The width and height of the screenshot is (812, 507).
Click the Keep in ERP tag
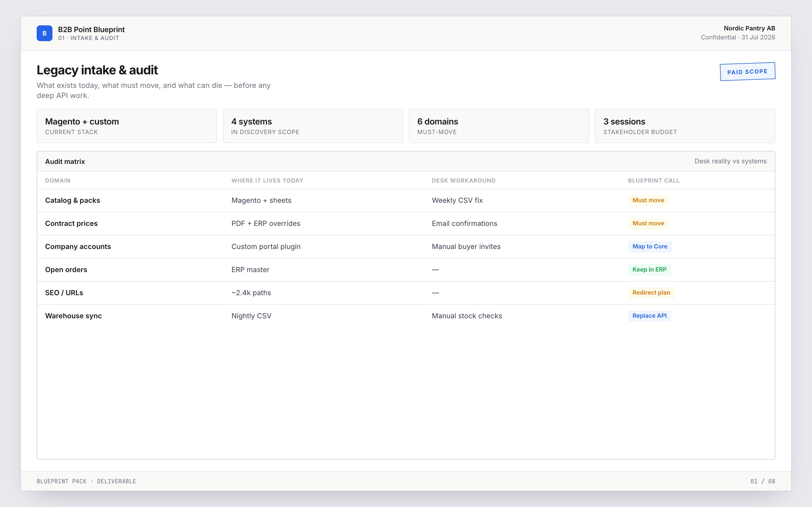(649, 270)
